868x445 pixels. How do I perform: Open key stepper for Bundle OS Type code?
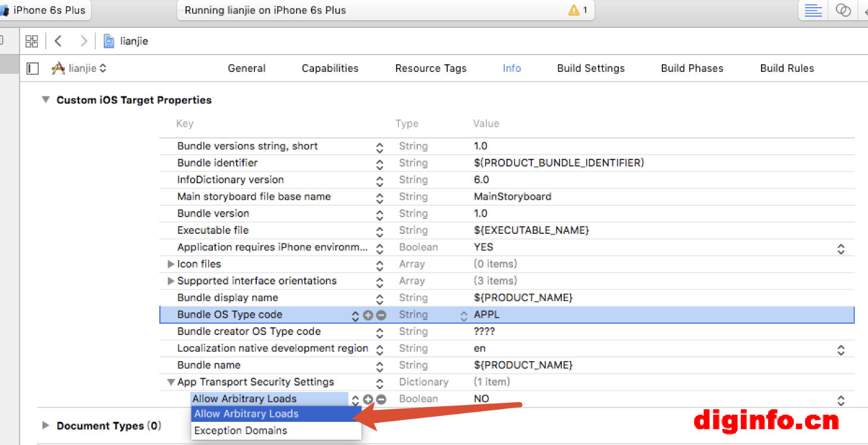[x=356, y=316]
